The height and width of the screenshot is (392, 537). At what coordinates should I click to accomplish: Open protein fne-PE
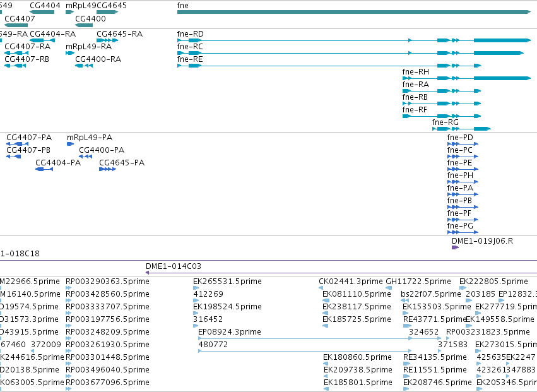[x=459, y=163]
